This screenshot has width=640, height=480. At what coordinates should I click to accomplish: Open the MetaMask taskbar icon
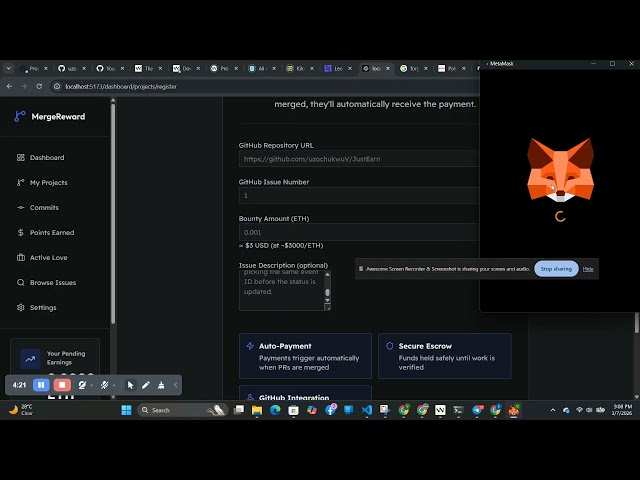513,410
